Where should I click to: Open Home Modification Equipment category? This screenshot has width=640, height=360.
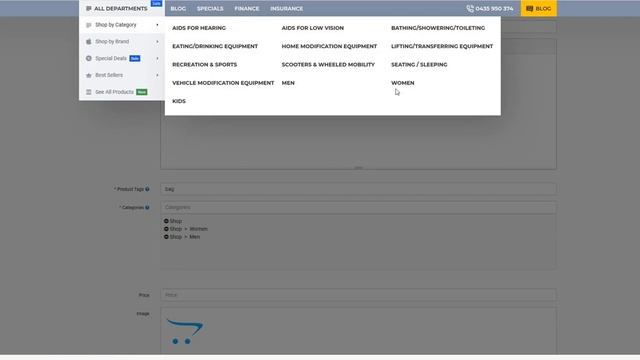[329, 46]
